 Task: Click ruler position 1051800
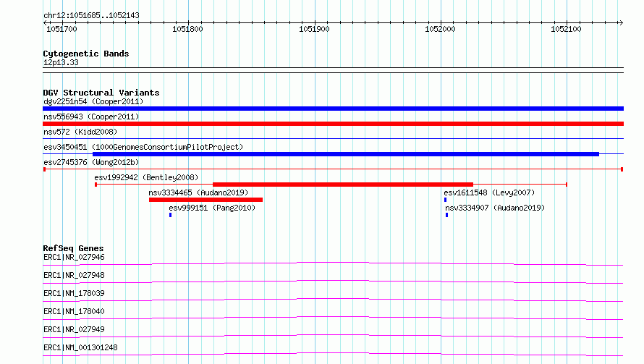[187, 29]
